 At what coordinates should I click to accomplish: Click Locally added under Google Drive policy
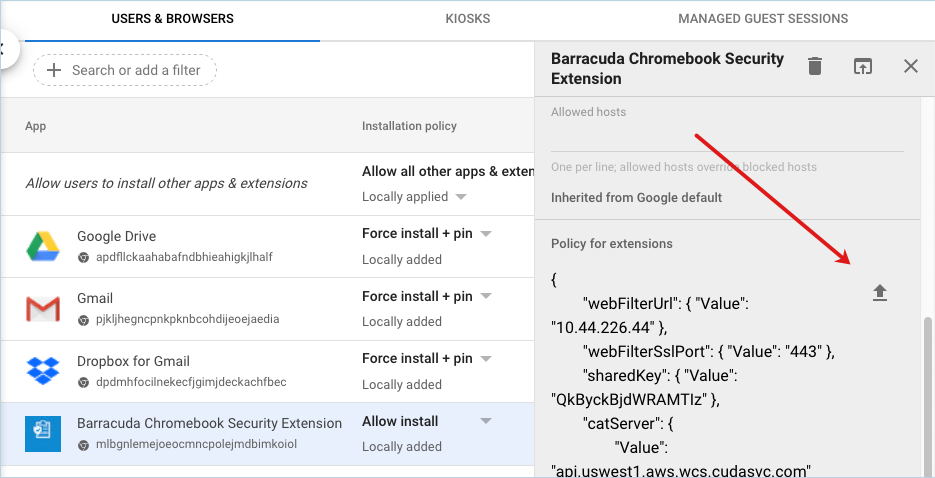click(x=402, y=259)
